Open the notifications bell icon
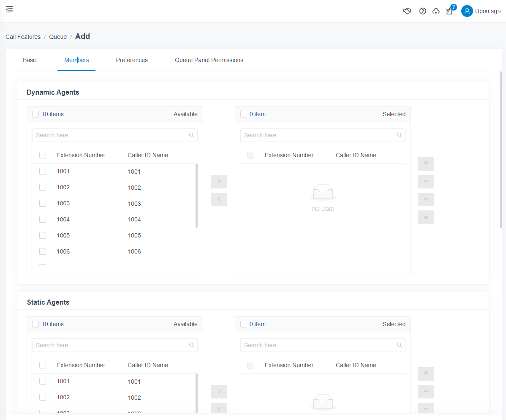Screen dimensions: 506x420 click(x=449, y=11)
